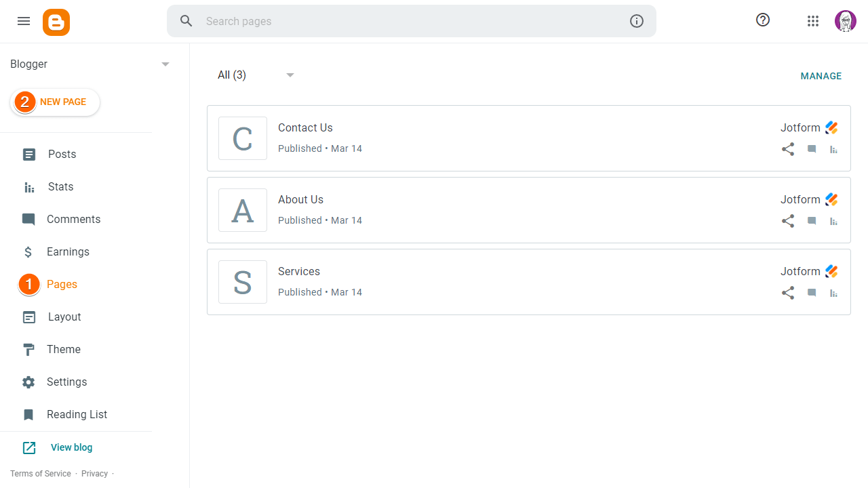This screenshot has height=488, width=868.
Task: Open the share icon for Contact Us
Action: point(788,149)
